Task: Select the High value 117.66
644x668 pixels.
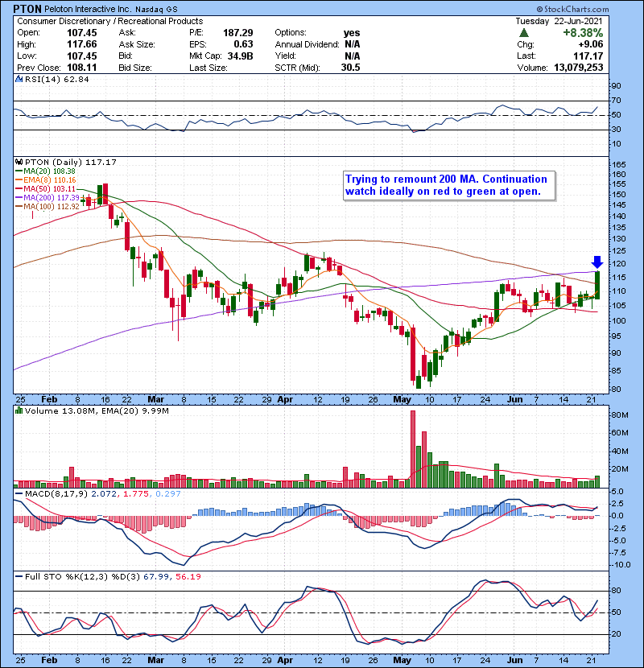Action: point(82,44)
